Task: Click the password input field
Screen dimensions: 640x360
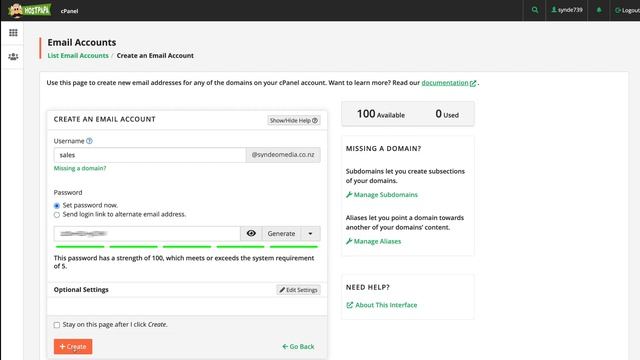Action: [147, 233]
